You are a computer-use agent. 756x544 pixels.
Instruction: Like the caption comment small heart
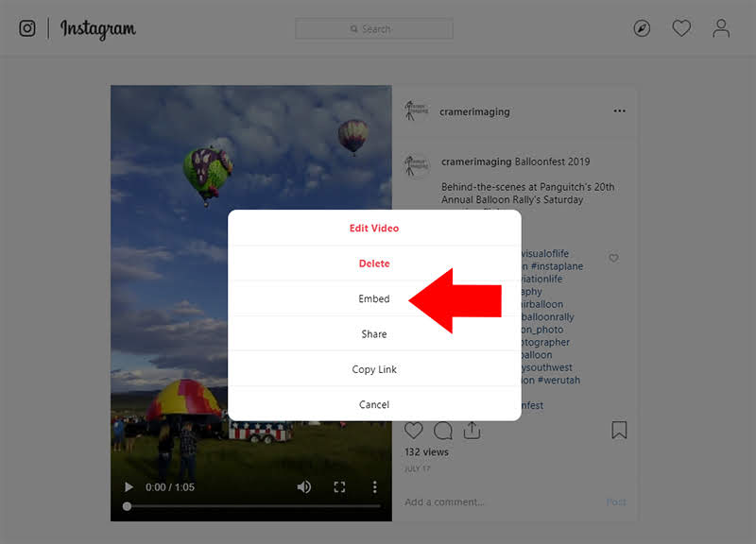tap(613, 258)
